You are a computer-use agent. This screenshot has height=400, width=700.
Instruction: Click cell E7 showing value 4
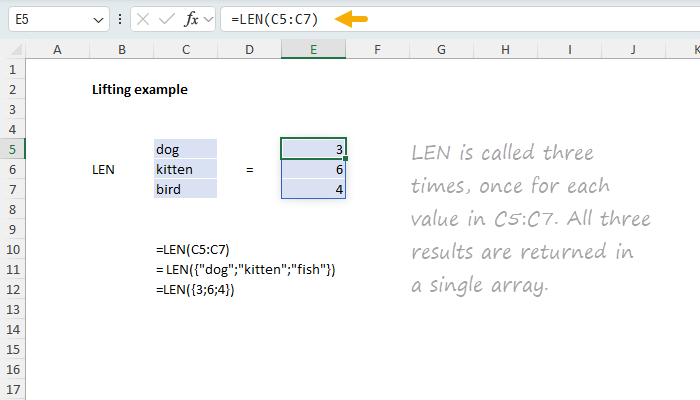(x=313, y=189)
